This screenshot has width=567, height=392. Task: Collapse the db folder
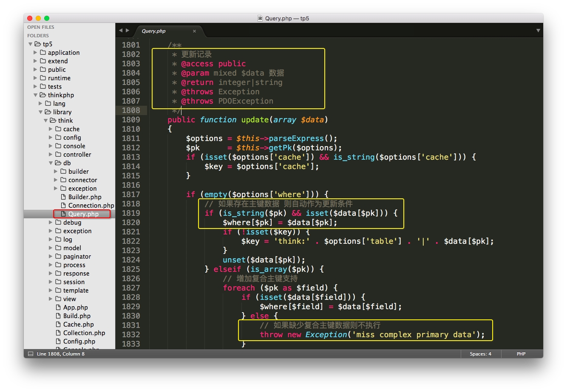(x=51, y=163)
